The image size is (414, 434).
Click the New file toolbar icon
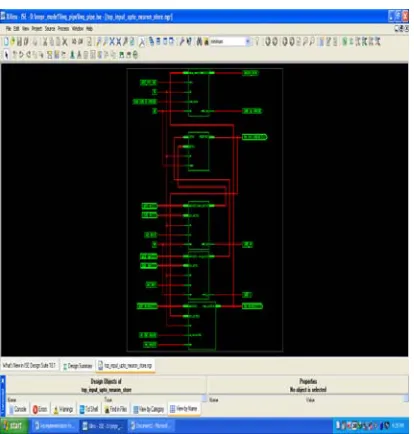pyautogui.click(x=6, y=42)
